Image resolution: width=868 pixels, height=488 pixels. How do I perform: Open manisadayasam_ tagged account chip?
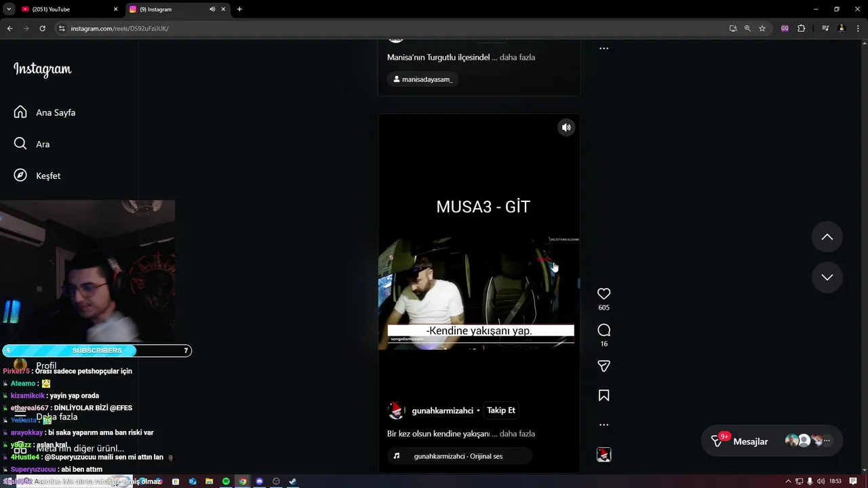coord(422,79)
